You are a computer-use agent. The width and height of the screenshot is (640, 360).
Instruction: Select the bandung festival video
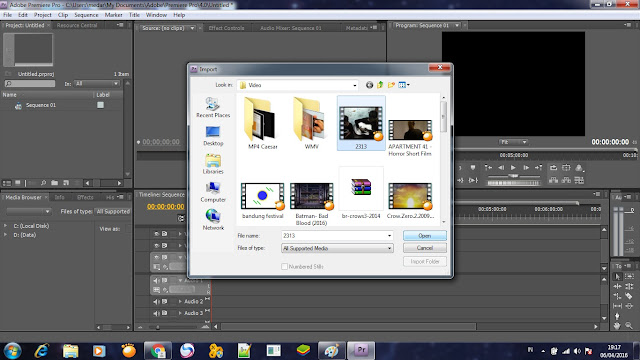262,201
